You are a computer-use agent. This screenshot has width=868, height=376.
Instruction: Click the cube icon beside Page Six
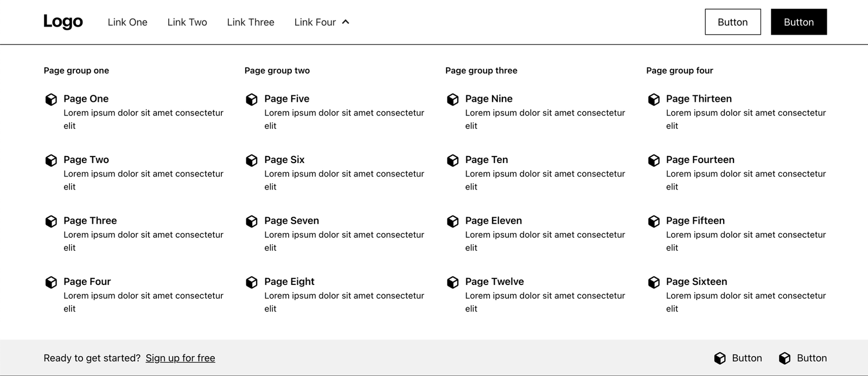tap(252, 160)
